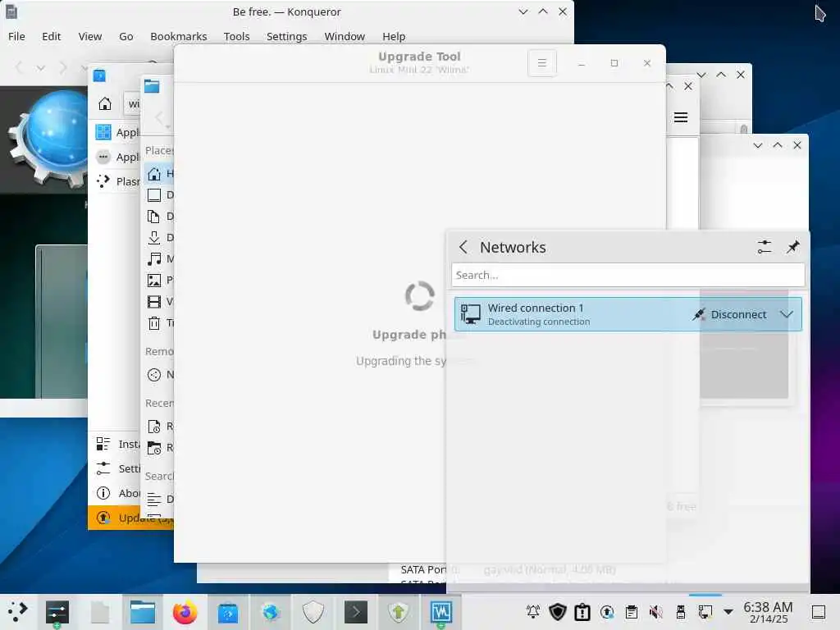Open Trash in Dolphin Places
The width and height of the screenshot is (840, 630).
[x=160, y=322]
